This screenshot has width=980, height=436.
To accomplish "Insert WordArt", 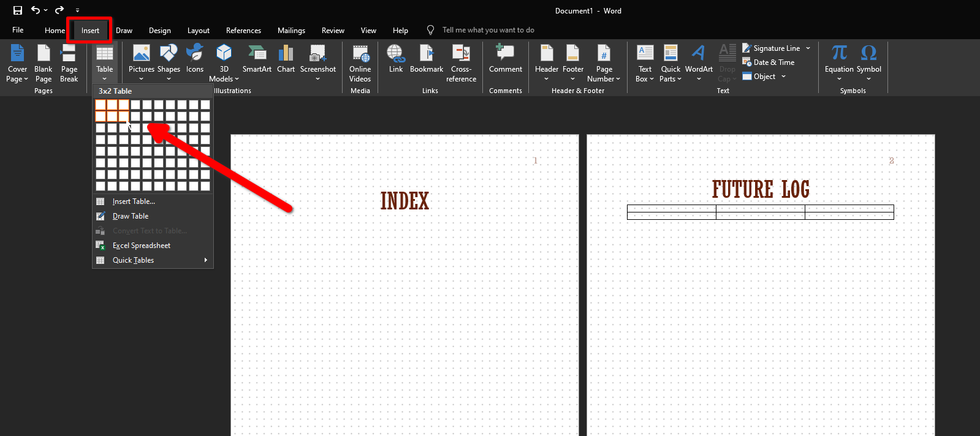I will point(699,63).
